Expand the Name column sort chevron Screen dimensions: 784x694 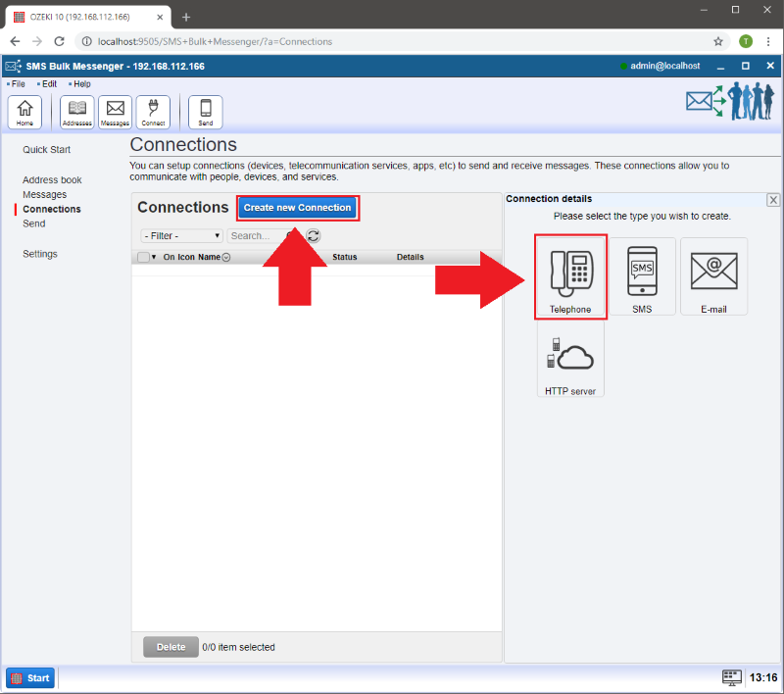click(x=226, y=258)
